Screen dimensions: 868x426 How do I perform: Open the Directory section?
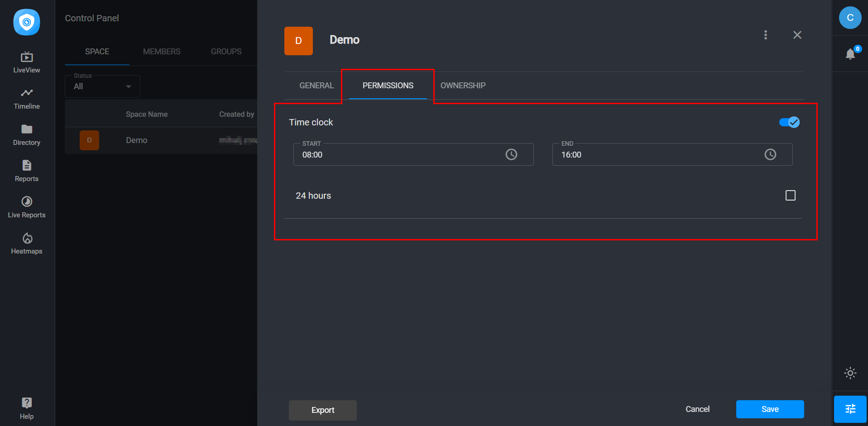26,134
